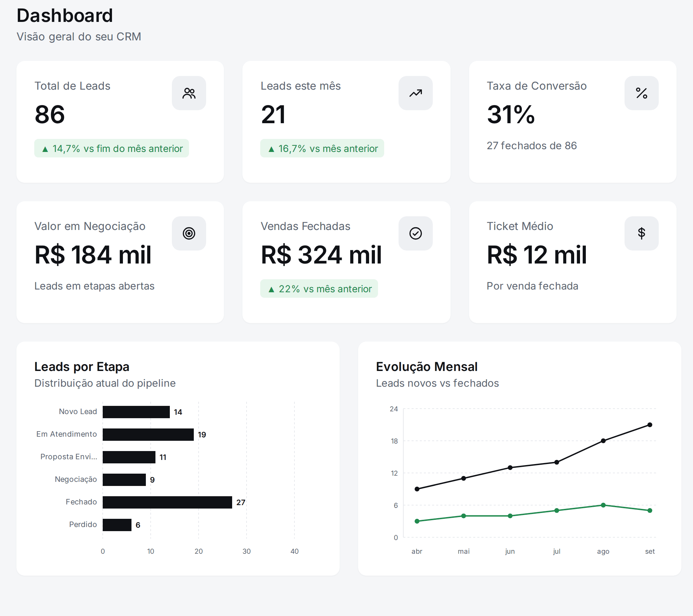Click the 'R$ 324 mil' value
Image resolution: width=693 pixels, height=616 pixels.
(321, 255)
